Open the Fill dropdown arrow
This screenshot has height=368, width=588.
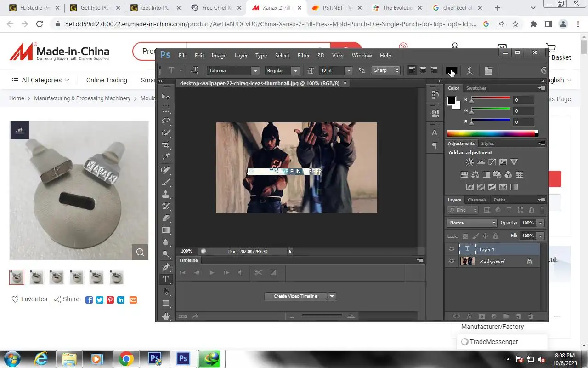(x=540, y=236)
